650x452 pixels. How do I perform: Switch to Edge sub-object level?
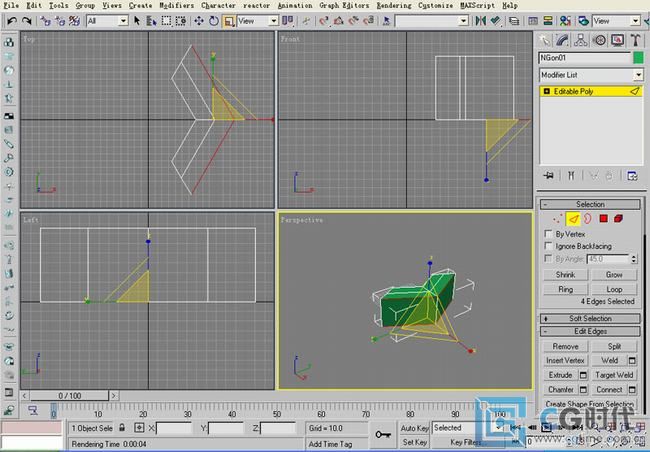pos(573,219)
